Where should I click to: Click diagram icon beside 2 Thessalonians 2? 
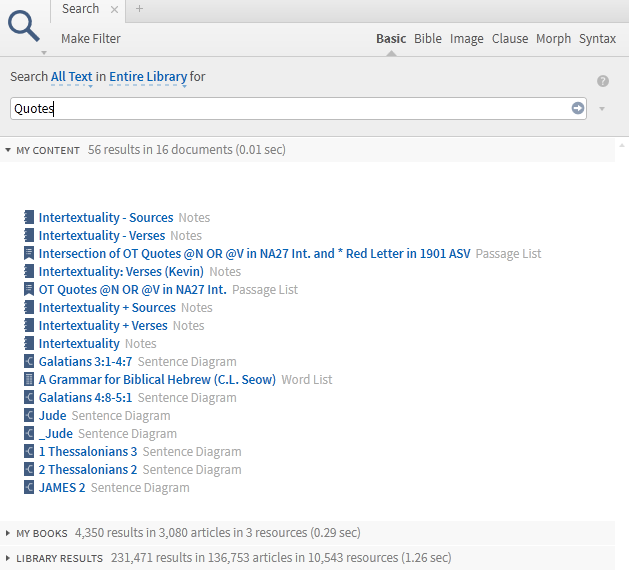pyautogui.click(x=29, y=469)
